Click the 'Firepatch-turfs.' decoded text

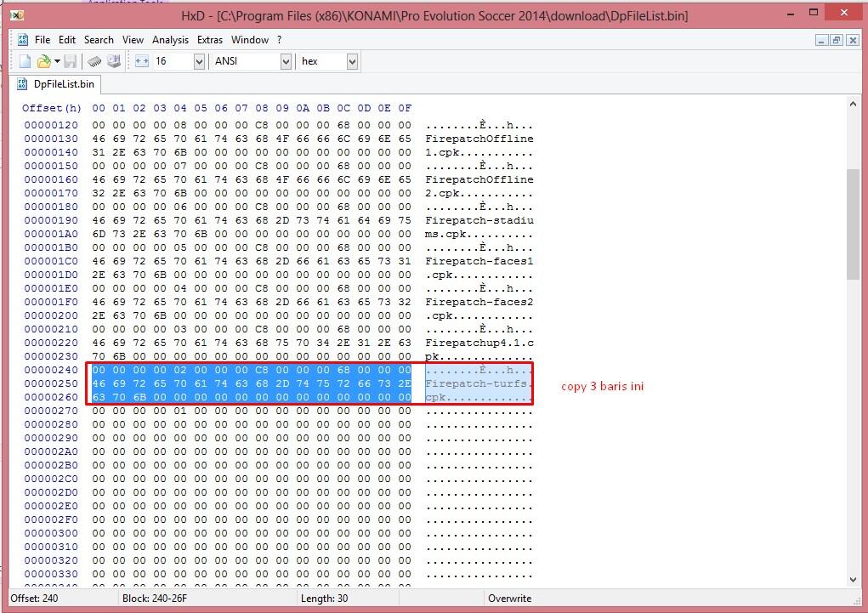(x=479, y=383)
